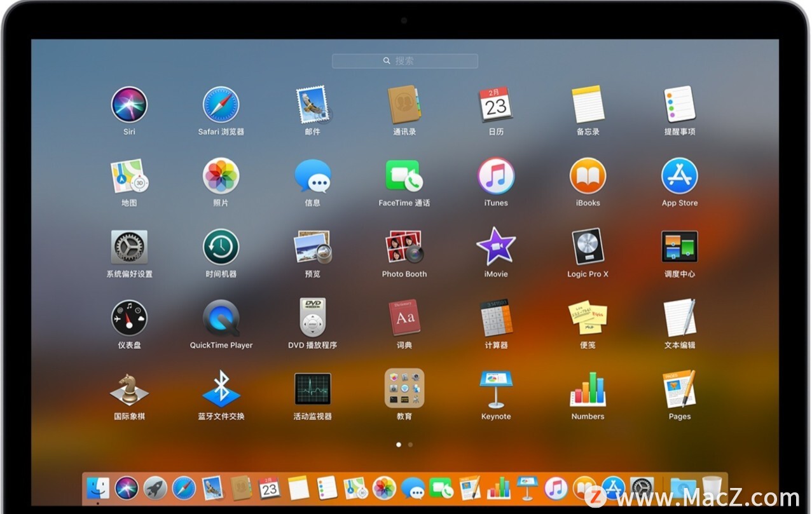812x514 pixels.
Task: Open iBooks in the Launchpad grid
Action: pos(588,176)
